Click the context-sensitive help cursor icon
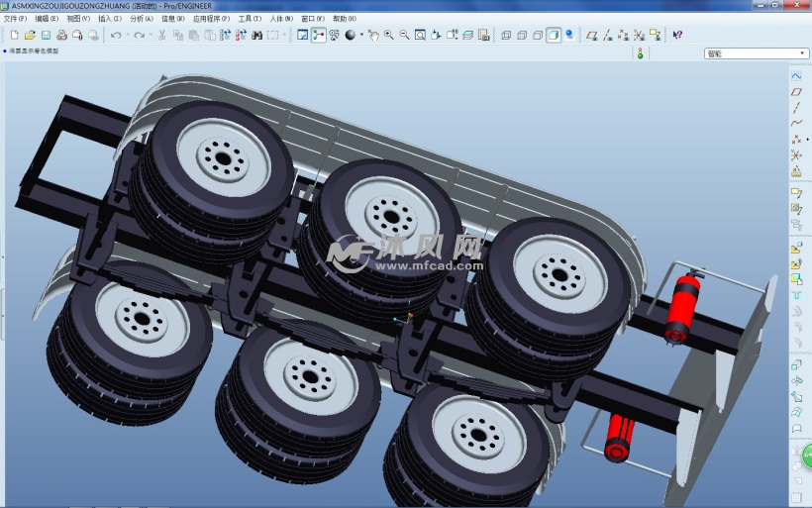 pyautogui.click(x=677, y=35)
